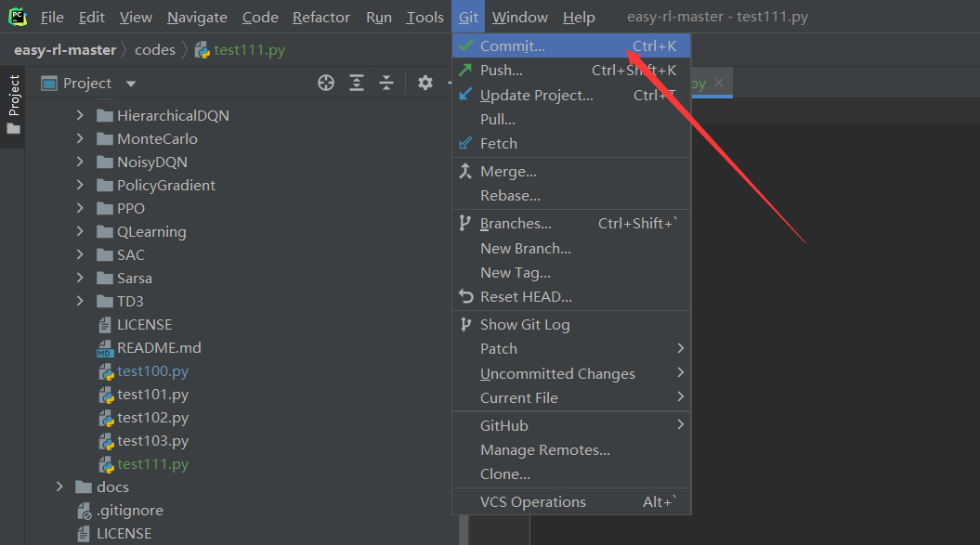Open the Project panel settings gear

(x=425, y=83)
